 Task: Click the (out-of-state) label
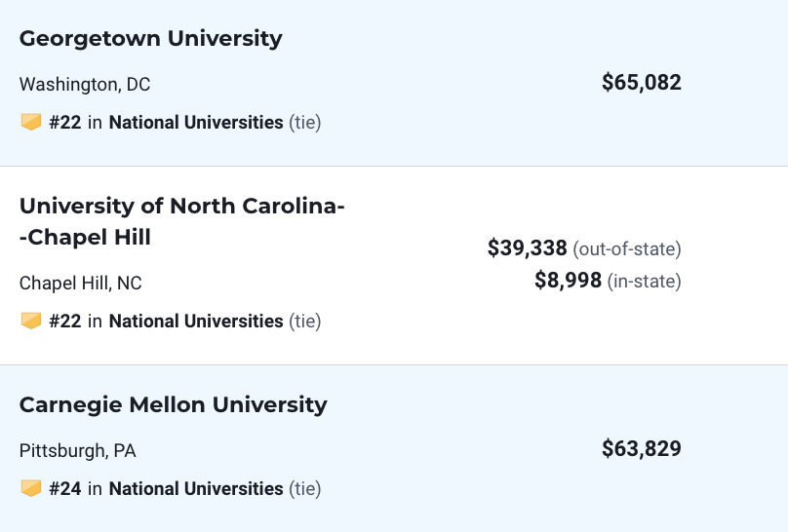627,248
